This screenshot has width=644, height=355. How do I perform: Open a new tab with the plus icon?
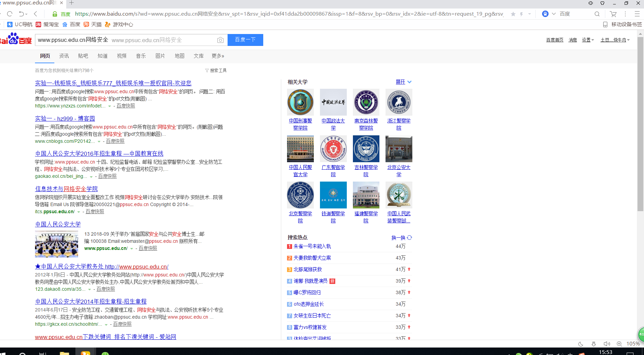click(x=71, y=3)
